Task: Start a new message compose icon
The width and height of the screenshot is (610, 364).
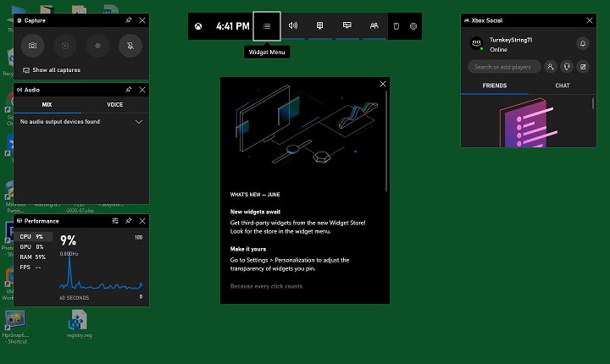Action: (583, 67)
